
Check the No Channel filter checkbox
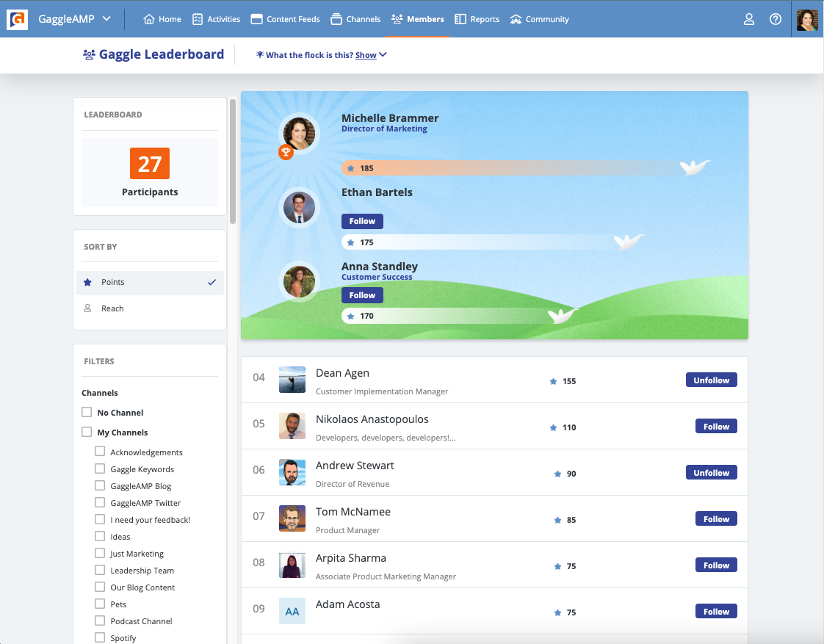click(86, 412)
